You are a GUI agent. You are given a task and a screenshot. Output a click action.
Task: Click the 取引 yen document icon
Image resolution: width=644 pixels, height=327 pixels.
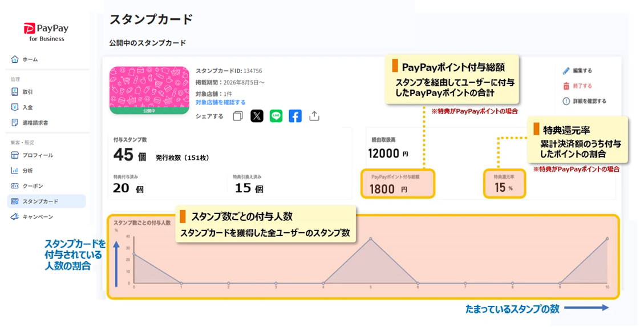click(x=15, y=92)
